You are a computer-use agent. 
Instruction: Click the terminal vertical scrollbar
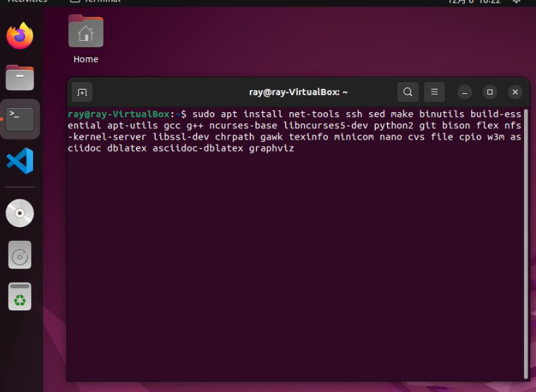click(x=525, y=244)
